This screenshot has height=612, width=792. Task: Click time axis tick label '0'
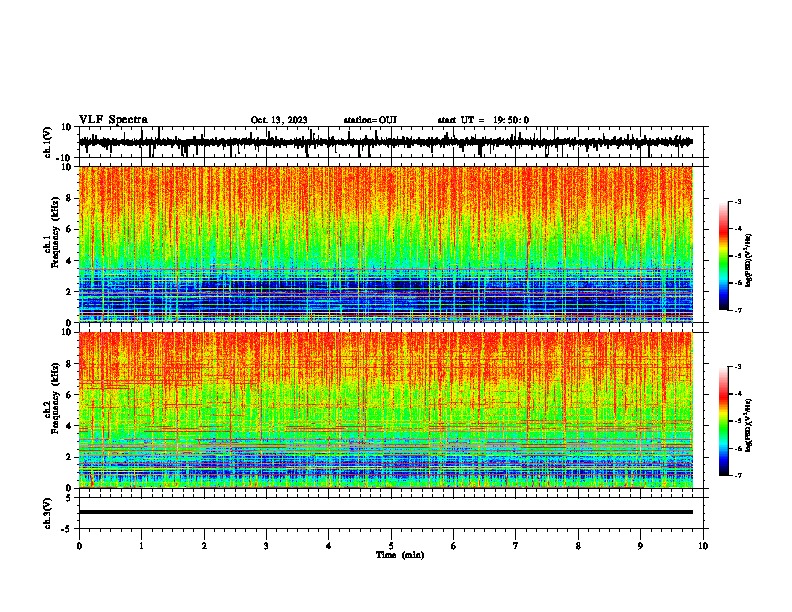(79, 546)
